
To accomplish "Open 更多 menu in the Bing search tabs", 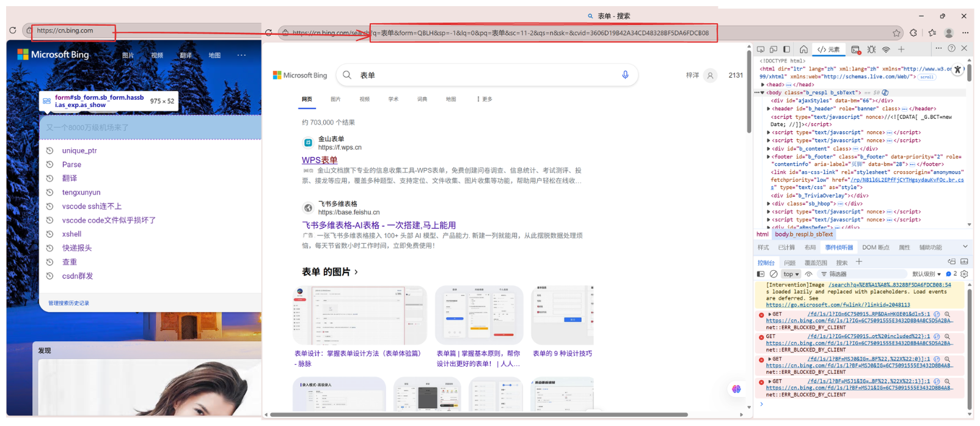I will click(x=484, y=99).
